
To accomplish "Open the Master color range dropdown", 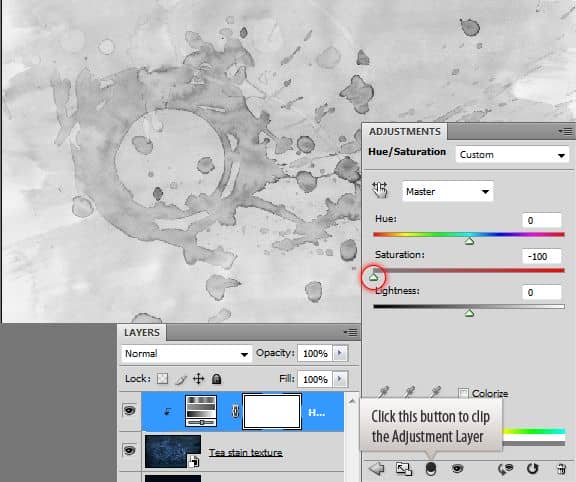I will click(447, 191).
